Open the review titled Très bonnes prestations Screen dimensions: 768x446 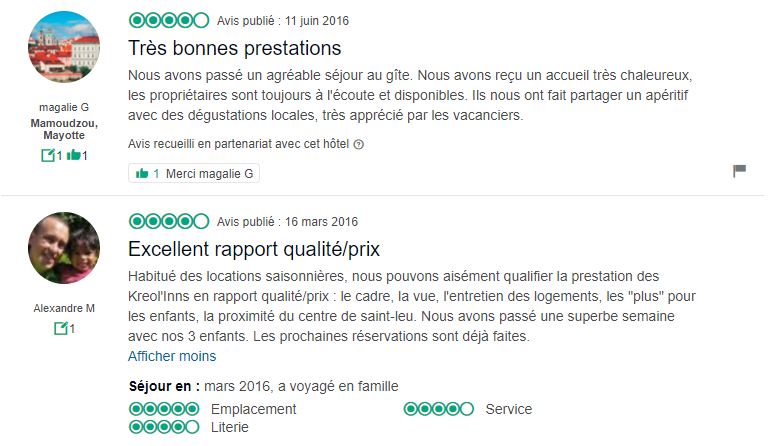[235, 48]
